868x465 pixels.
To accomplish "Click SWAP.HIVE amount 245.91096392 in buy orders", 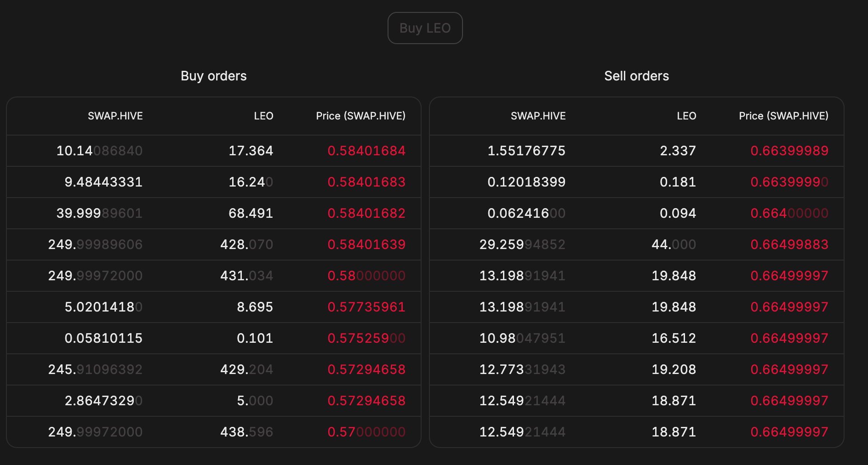I will tap(95, 369).
